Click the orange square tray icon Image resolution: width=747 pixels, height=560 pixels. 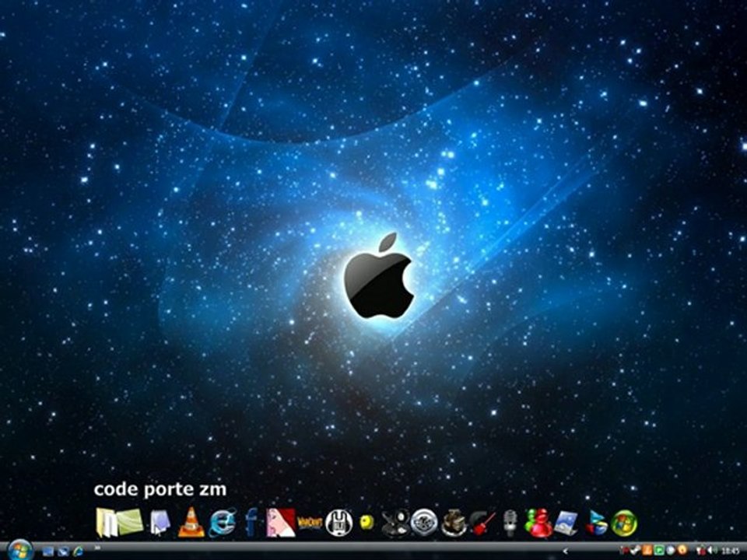pos(647,551)
